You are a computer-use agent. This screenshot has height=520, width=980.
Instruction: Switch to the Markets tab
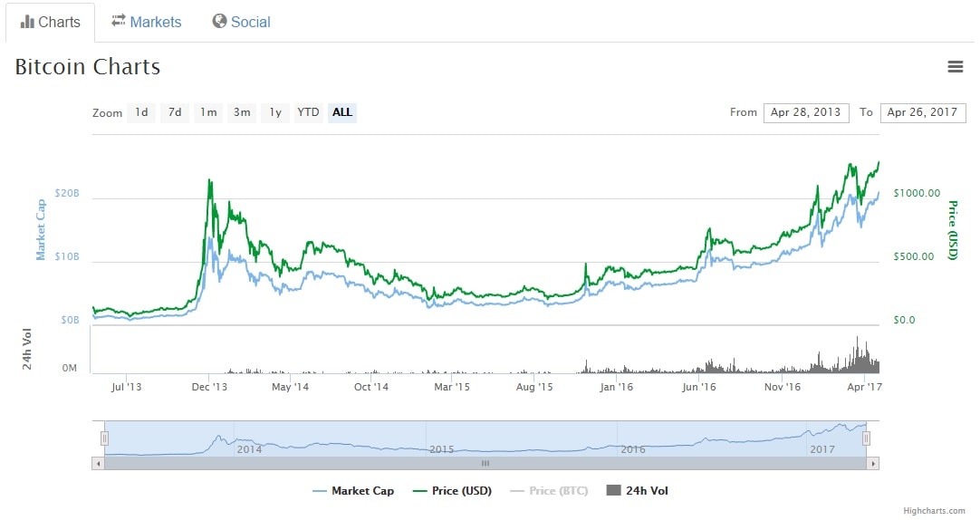(146, 22)
